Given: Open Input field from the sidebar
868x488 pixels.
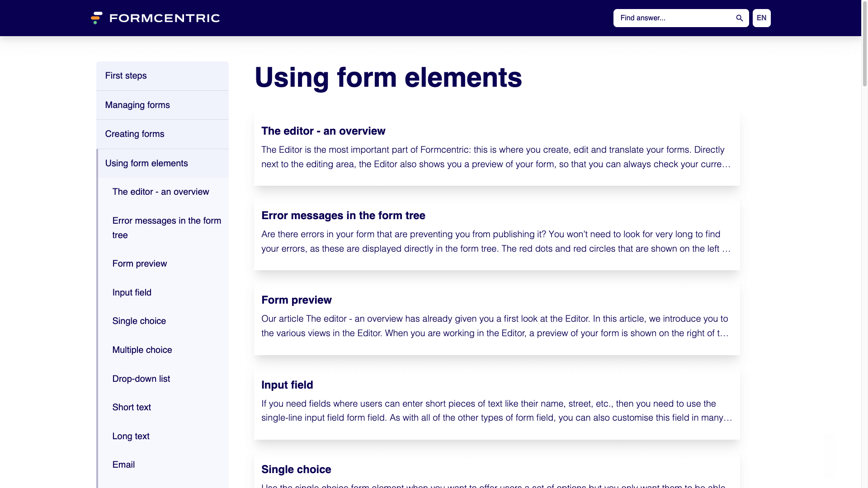Looking at the screenshot, I should pyautogui.click(x=132, y=292).
